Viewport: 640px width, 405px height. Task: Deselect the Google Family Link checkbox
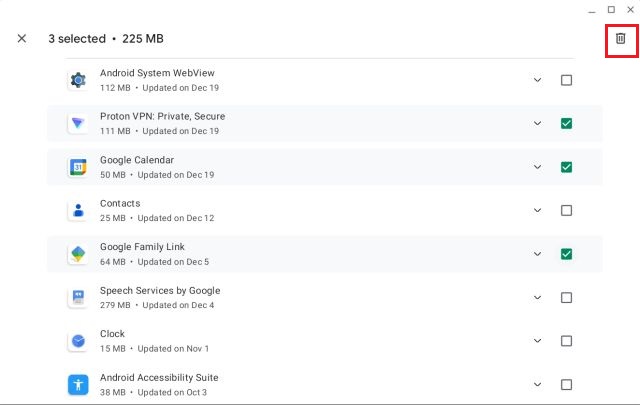coord(566,254)
